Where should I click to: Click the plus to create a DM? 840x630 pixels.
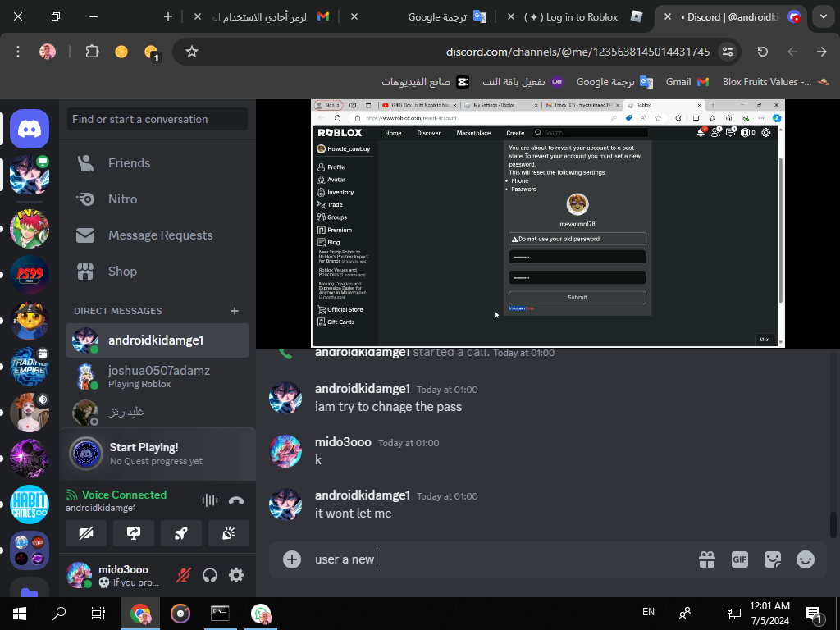pos(234,311)
